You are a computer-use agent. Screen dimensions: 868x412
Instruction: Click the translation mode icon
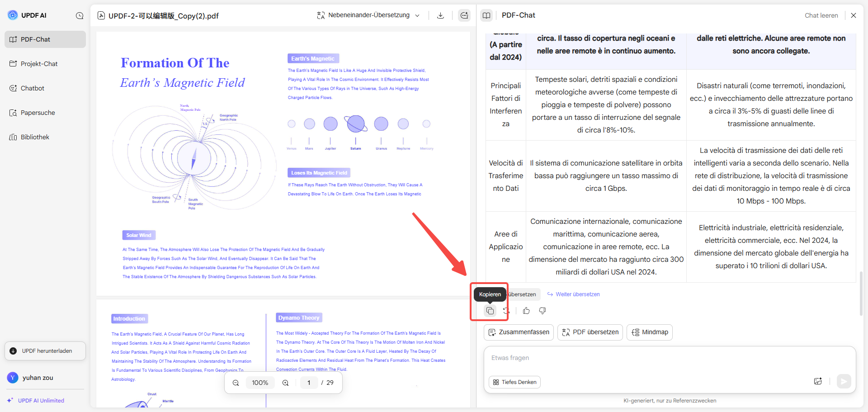[321, 15]
